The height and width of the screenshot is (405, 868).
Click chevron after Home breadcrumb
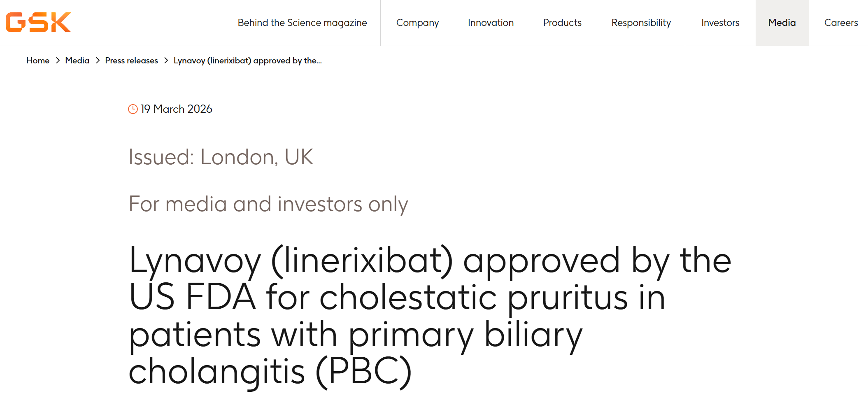click(x=58, y=61)
